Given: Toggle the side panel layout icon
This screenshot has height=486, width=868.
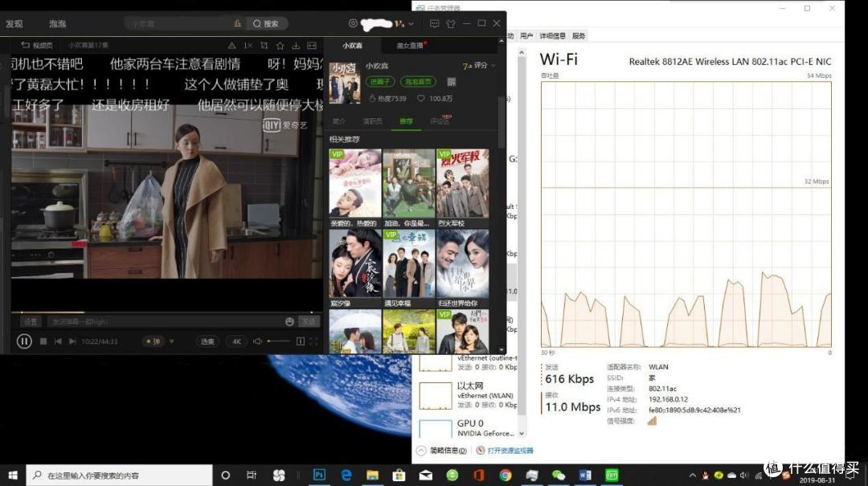Looking at the screenshot, I should tap(300, 341).
